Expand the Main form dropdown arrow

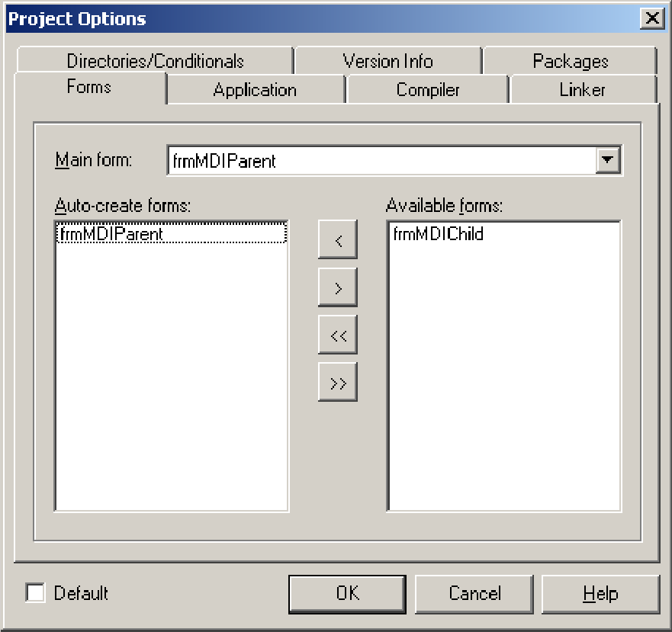coord(607,160)
